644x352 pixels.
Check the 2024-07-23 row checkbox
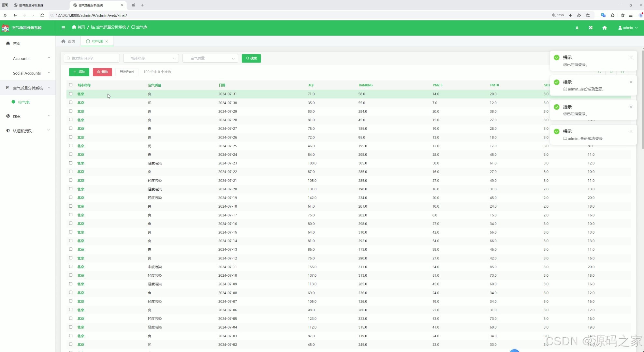click(x=71, y=163)
